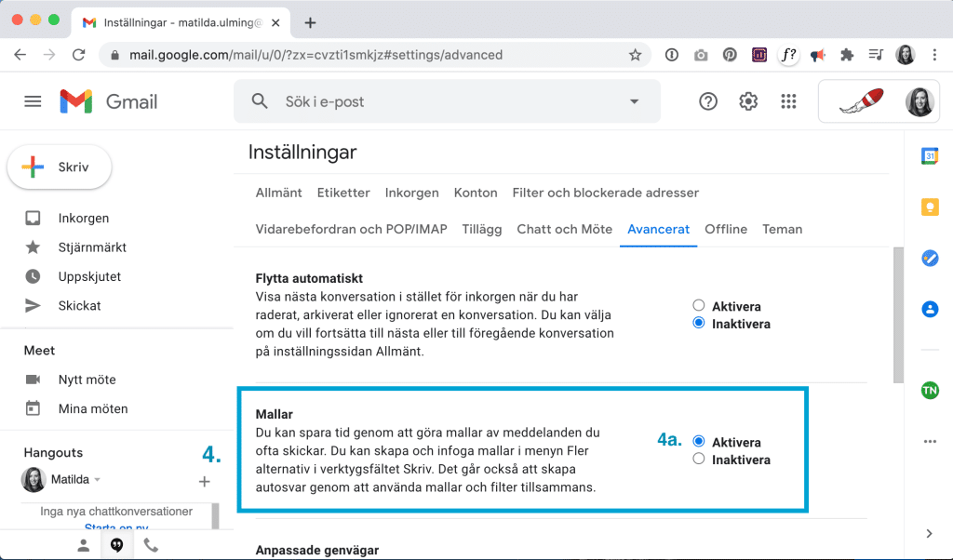Select Aktivera for Flytta automatiskt
The width and height of the screenshot is (953, 560).
(x=698, y=305)
